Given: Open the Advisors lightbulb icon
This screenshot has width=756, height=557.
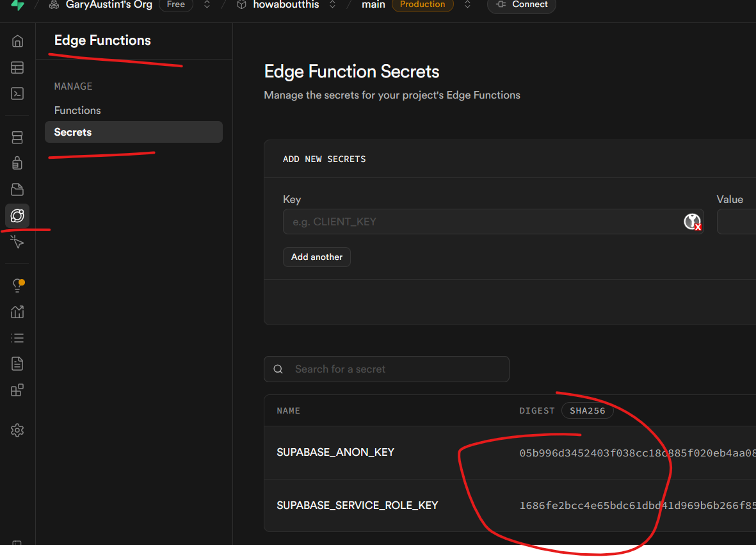Looking at the screenshot, I should tap(17, 286).
